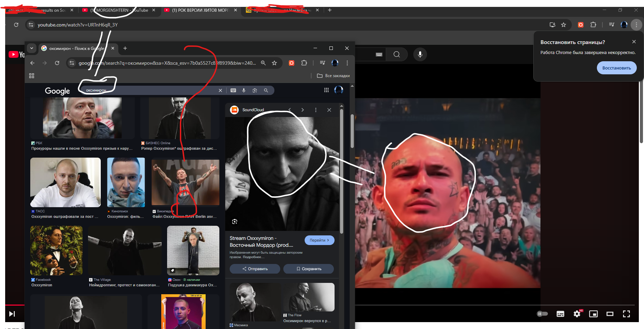Click the YouTube voice search microphone
Image resolution: width=644 pixels, height=329 pixels.
[420, 54]
